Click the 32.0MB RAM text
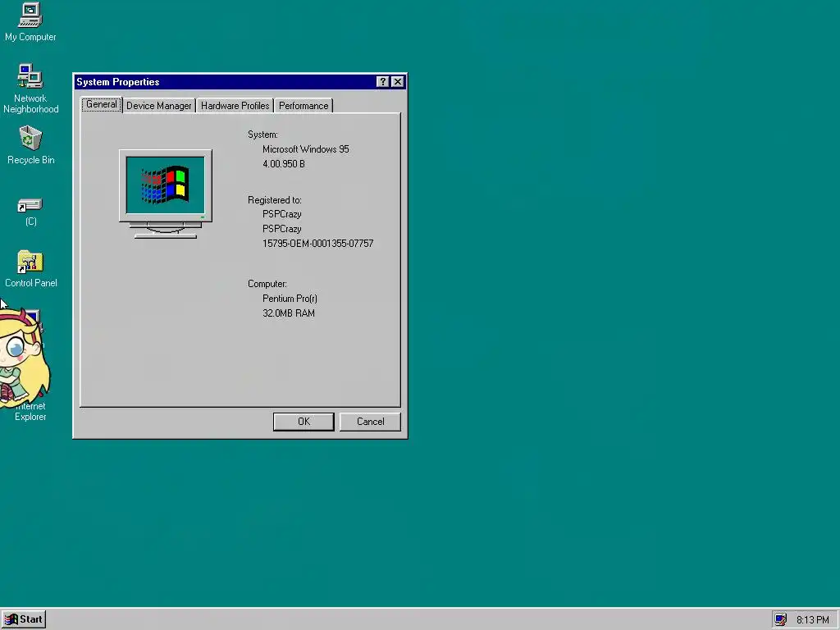The width and height of the screenshot is (840, 630). pos(288,313)
